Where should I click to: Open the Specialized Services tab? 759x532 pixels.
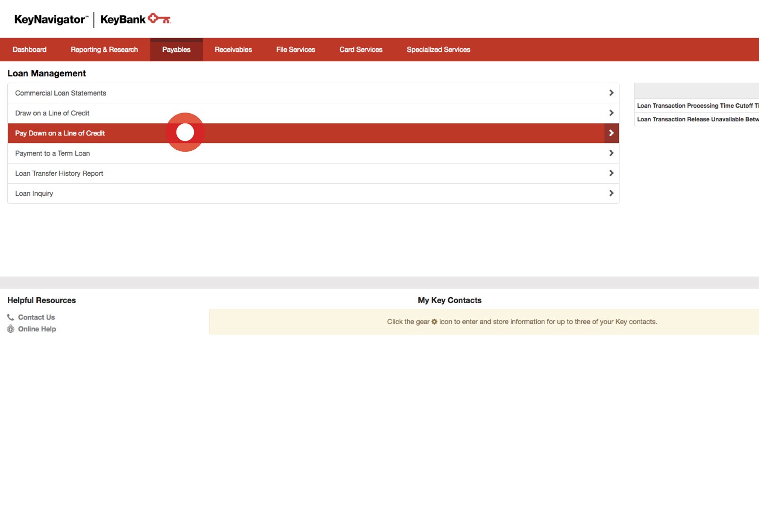tap(438, 49)
